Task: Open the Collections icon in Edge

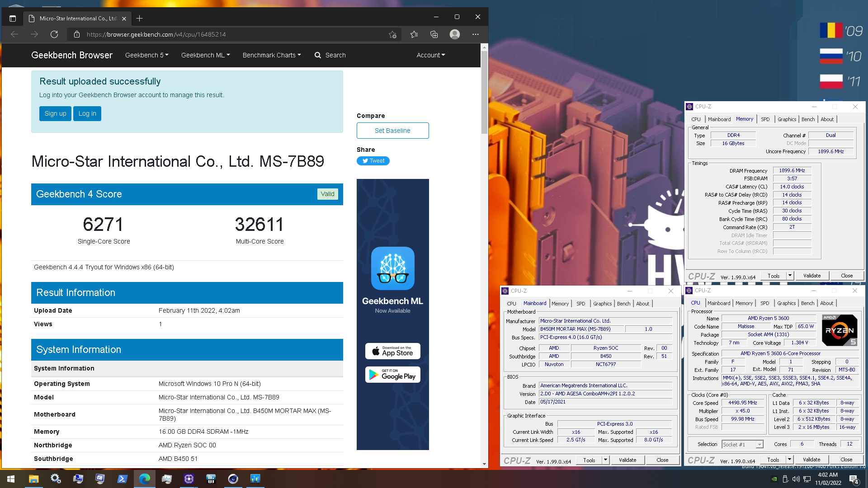Action: (x=434, y=34)
